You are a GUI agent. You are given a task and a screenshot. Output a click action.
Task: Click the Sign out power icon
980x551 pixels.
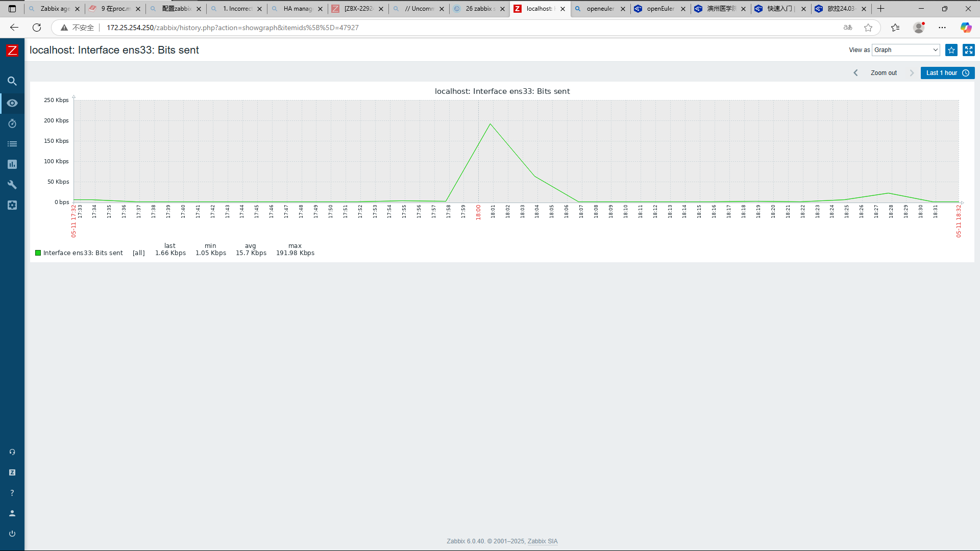(12, 534)
